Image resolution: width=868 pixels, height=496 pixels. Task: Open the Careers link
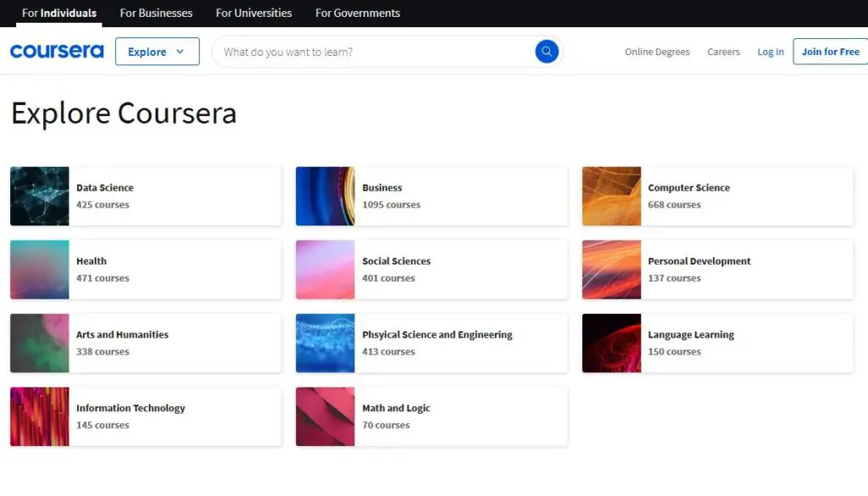pyautogui.click(x=724, y=52)
